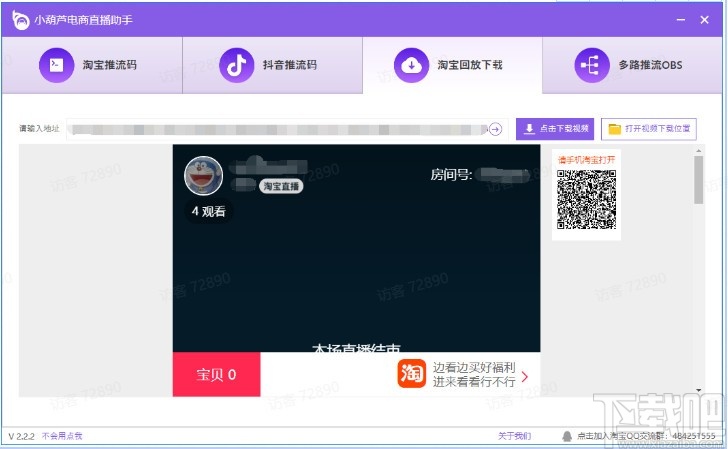Open the 淘宝推流码 tab
This screenshot has height=449, width=728.
(91, 65)
